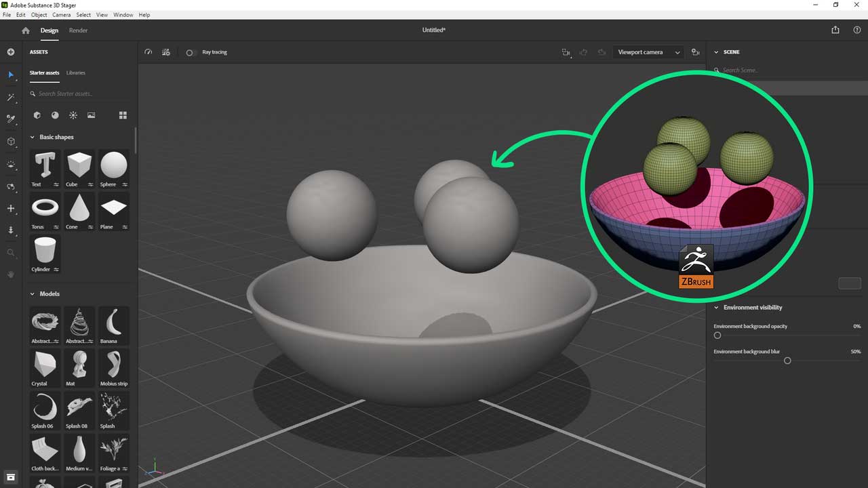The height and width of the screenshot is (488, 868).
Task: Click the camera redo icon
Action: pos(601,52)
